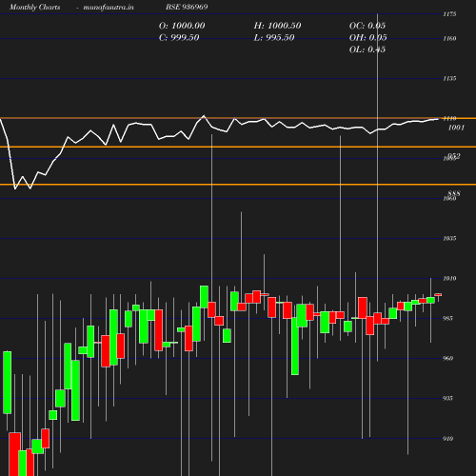
Task: Click the open value O: 1000.00
Action: (x=182, y=26)
